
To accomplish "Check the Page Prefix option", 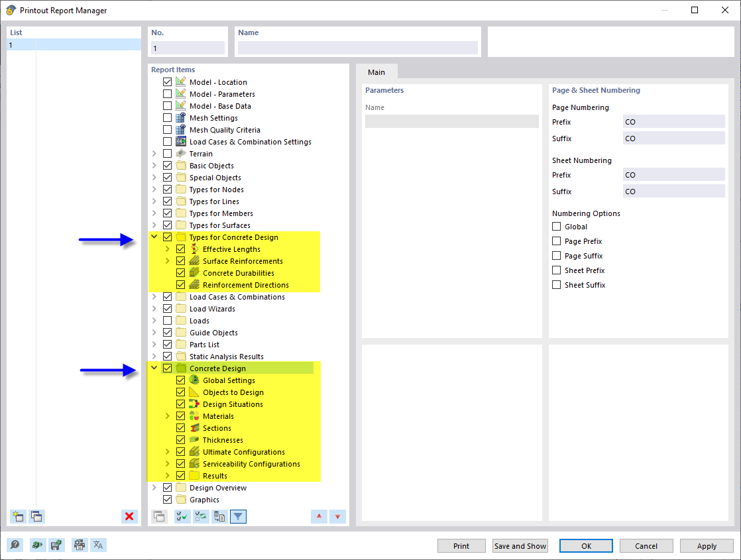I will (556, 241).
